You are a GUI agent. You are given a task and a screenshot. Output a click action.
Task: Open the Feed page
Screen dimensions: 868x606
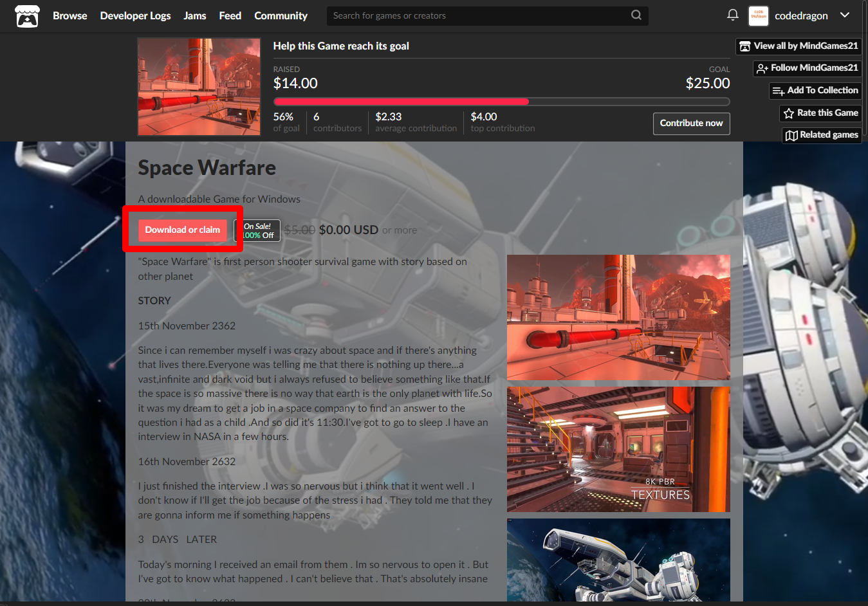(230, 15)
